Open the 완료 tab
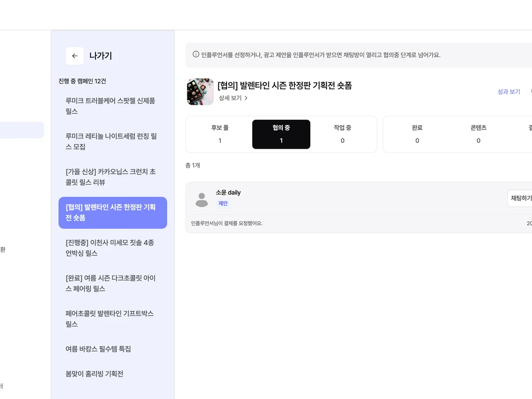The height and width of the screenshot is (399, 532). [x=417, y=134]
